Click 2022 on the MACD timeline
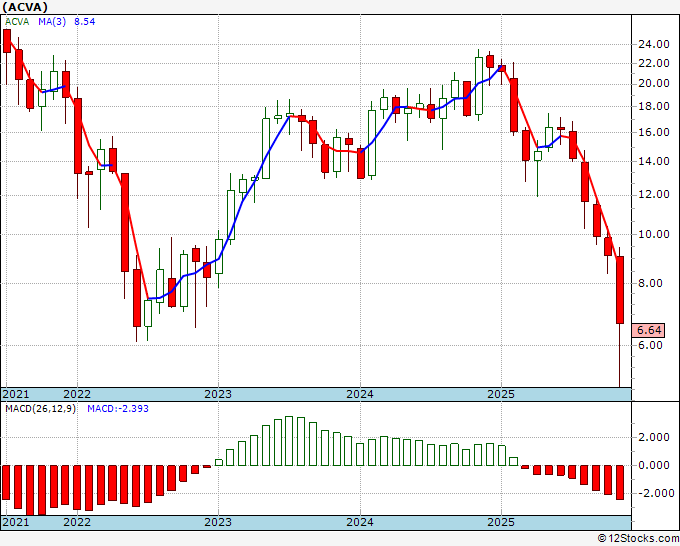 (77, 522)
